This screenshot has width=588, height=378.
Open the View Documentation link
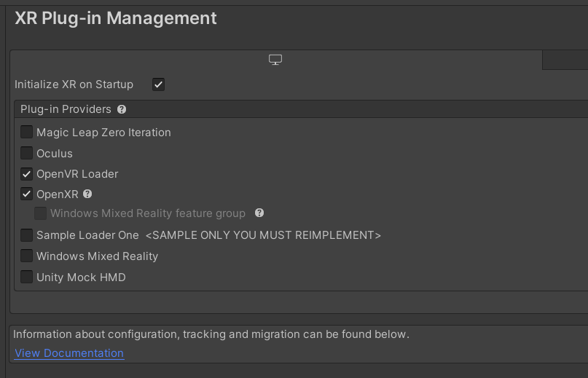69,353
